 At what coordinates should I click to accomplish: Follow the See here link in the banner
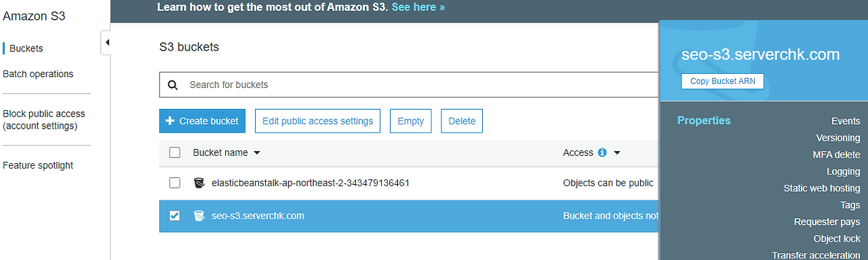click(x=418, y=7)
